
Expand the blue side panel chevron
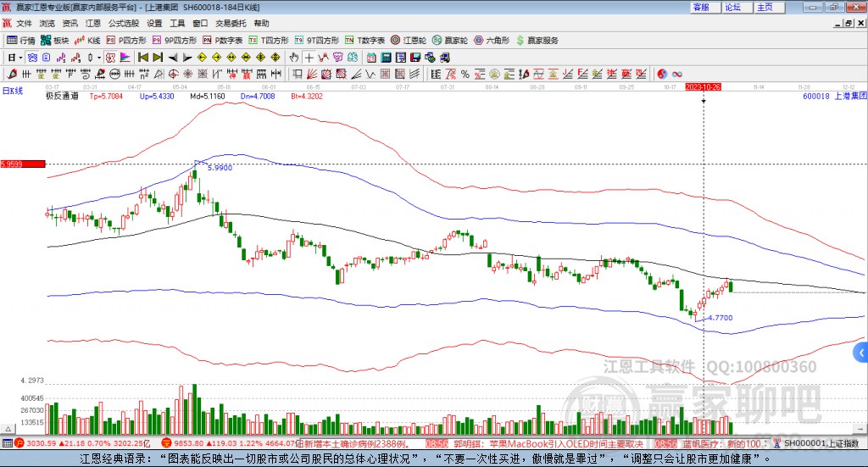pos(861,353)
